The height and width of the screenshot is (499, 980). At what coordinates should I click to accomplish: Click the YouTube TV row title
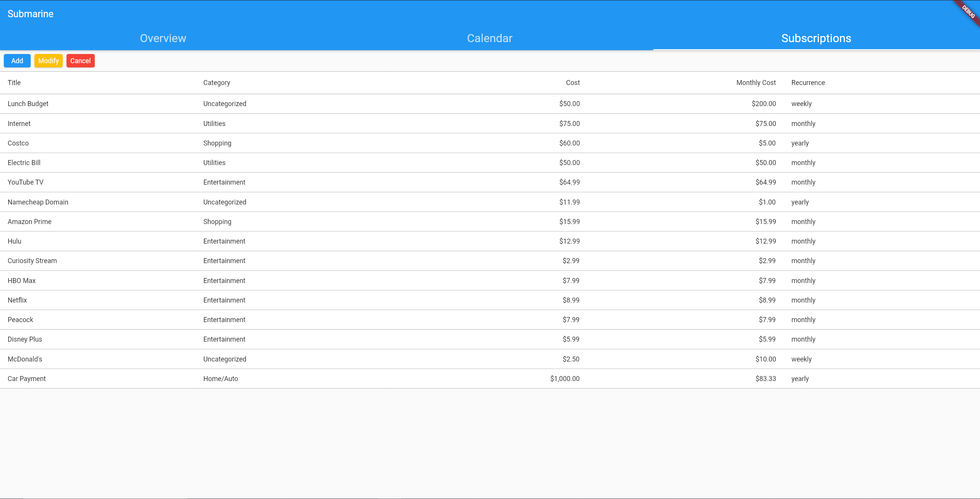point(26,182)
